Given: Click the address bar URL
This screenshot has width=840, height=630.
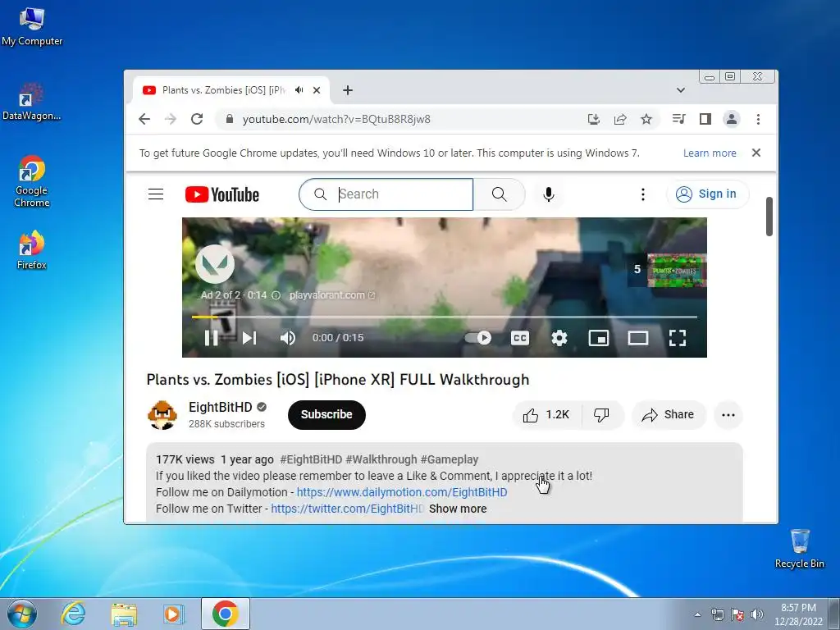Looking at the screenshot, I should click(336, 120).
